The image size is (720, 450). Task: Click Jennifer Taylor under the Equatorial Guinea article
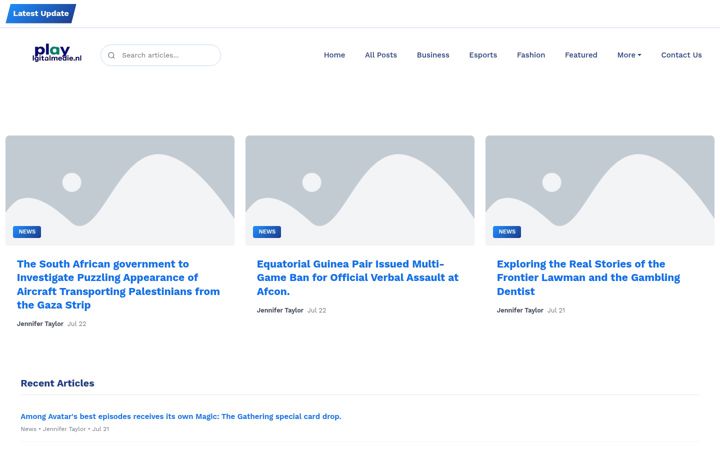tap(280, 310)
